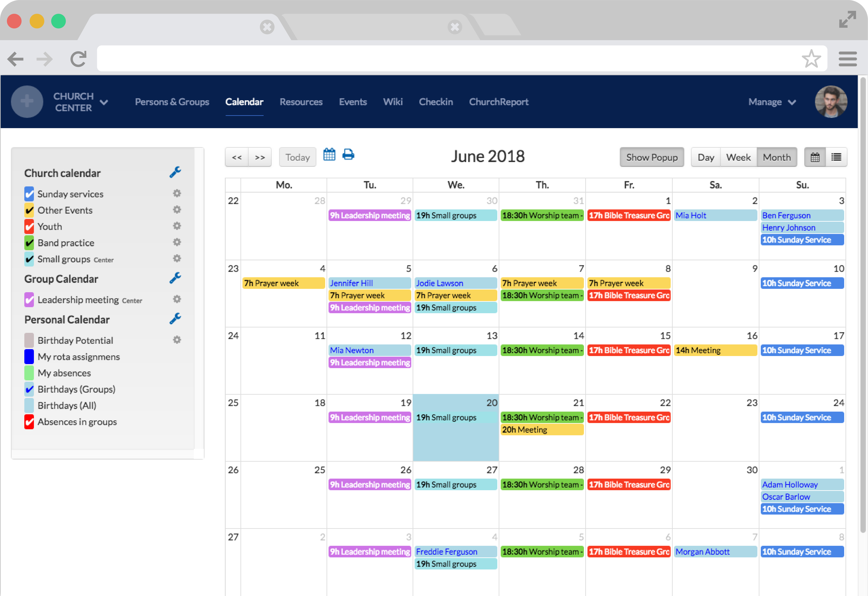Screen dimensions: 868x596
Task: Enable the My rota assignmens checkbox
Action: tap(29, 356)
